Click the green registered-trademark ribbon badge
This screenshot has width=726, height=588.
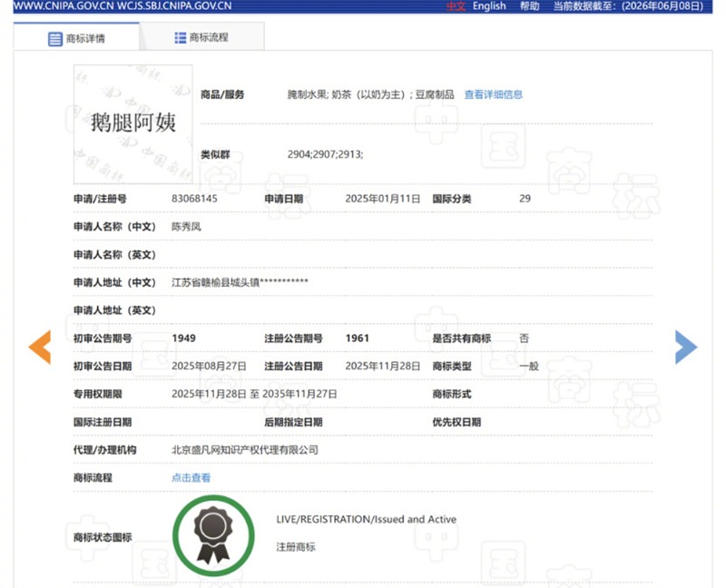[x=213, y=535]
